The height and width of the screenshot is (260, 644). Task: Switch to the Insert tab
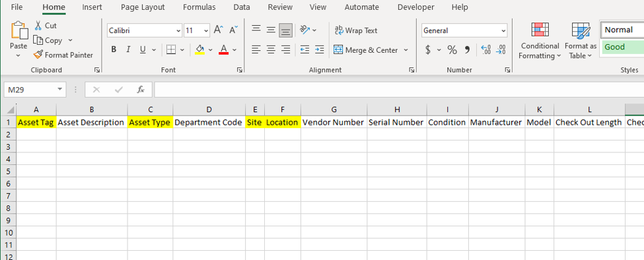click(92, 7)
